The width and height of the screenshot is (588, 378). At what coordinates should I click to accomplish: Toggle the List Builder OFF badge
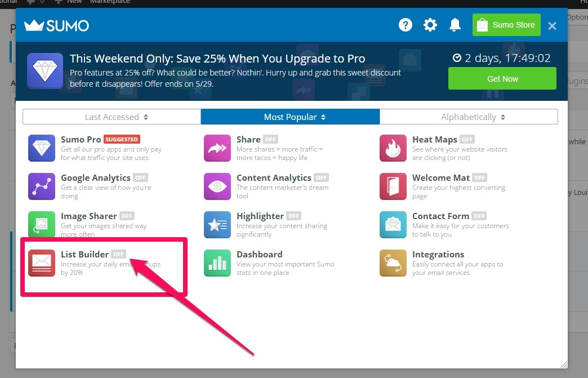click(x=118, y=254)
